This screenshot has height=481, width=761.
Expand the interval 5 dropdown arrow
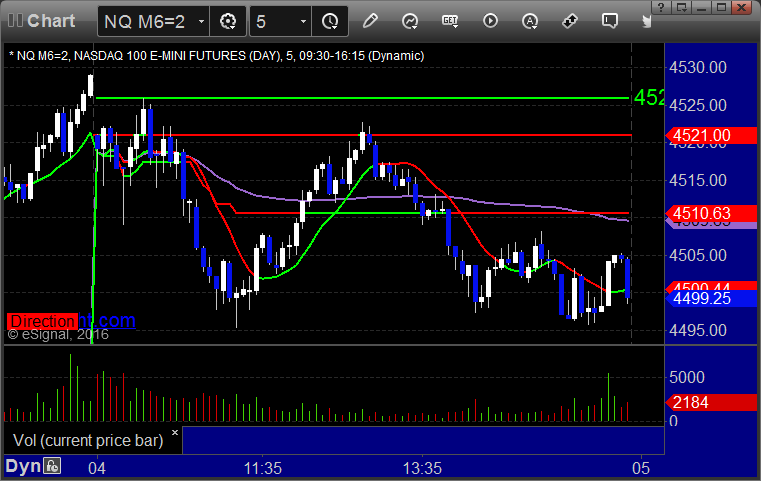coord(303,22)
